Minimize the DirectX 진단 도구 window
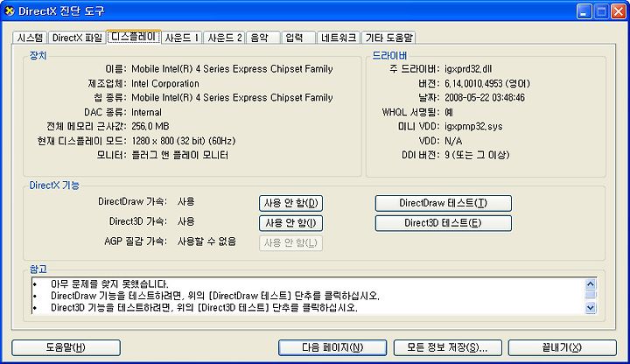The width and height of the screenshot is (630, 364). click(x=584, y=11)
